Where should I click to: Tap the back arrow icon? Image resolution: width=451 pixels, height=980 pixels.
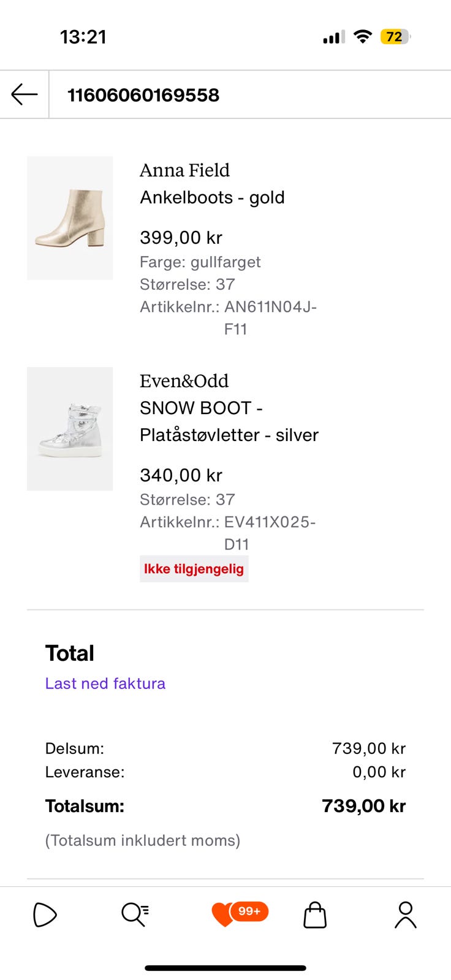pyautogui.click(x=25, y=95)
